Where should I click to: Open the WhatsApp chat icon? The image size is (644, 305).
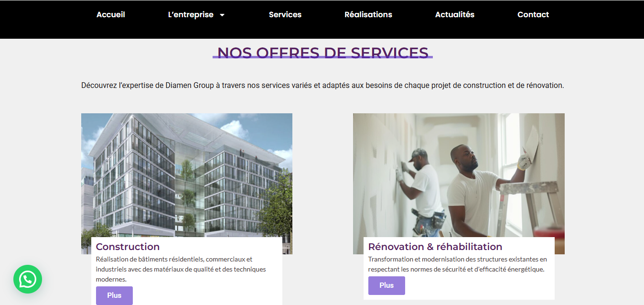click(x=28, y=279)
